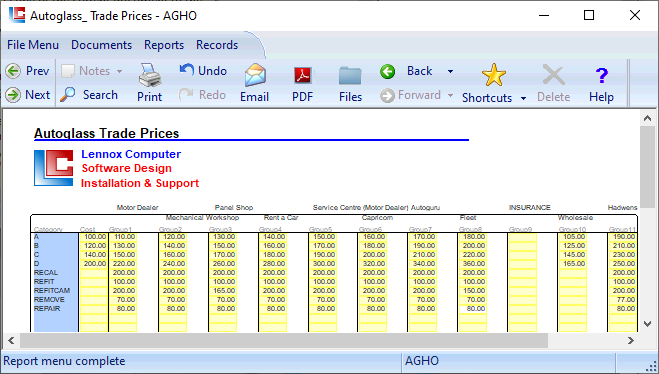
Task: Open the Email envelope icon
Action: tap(255, 75)
